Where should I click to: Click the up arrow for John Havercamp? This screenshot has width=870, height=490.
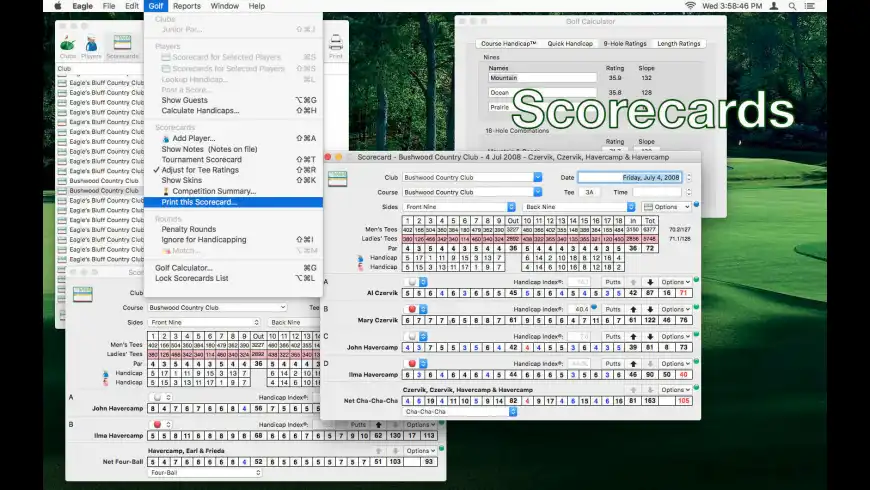[633, 336]
